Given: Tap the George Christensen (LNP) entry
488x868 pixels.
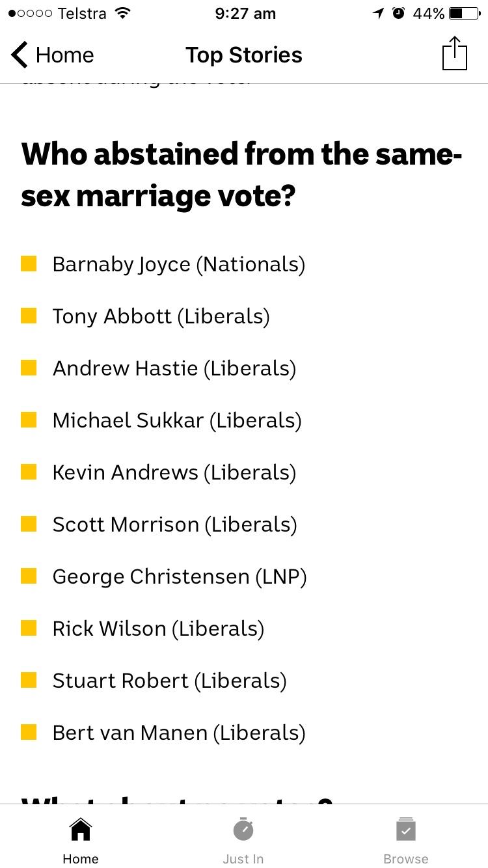Looking at the screenshot, I should (x=179, y=576).
